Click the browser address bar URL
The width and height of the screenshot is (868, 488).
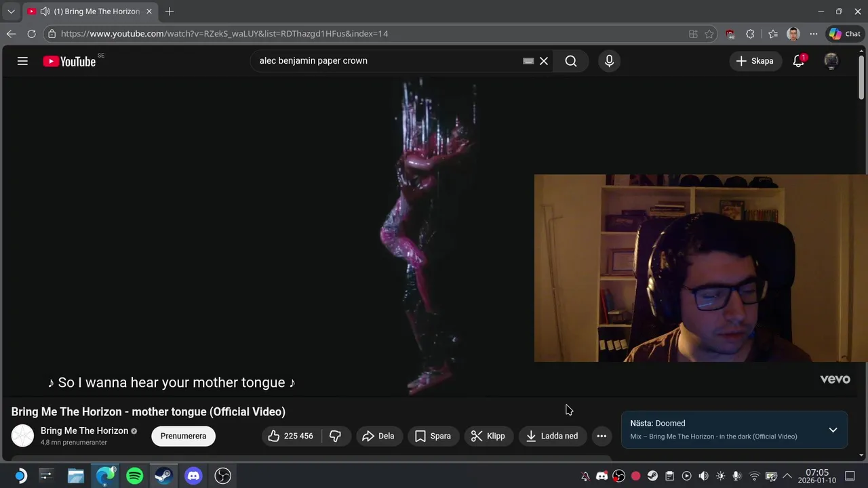(x=224, y=34)
